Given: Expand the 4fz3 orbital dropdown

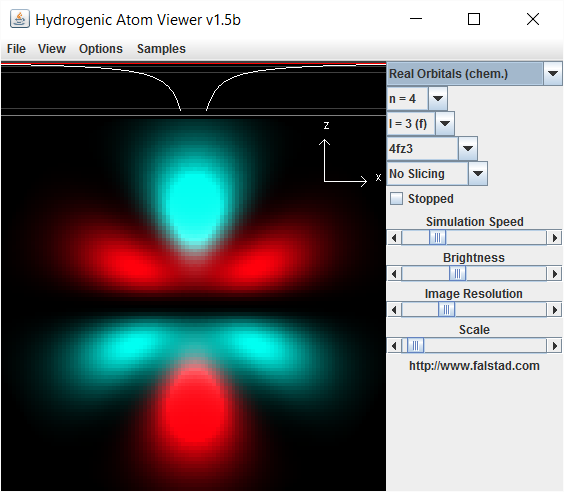Looking at the screenshot, I should [x=432, y=149].
